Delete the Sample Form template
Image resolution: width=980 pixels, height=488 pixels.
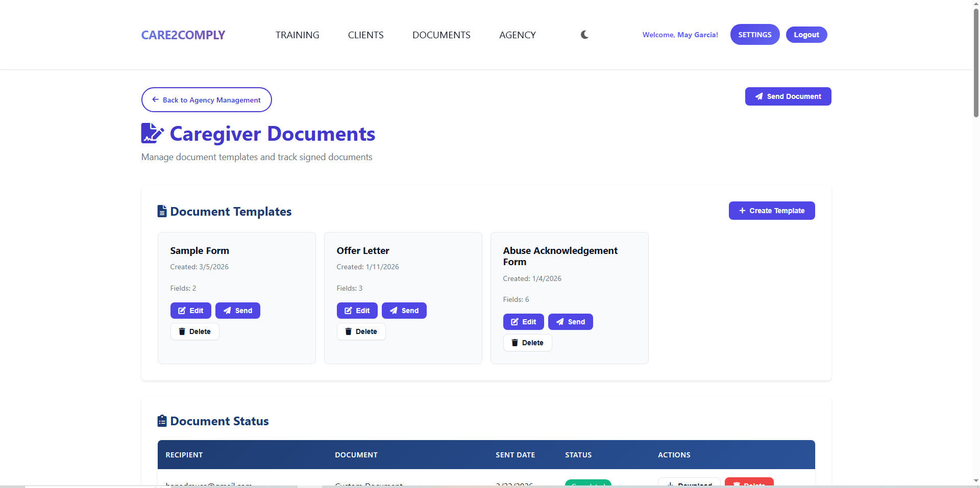tap(194, 331)
